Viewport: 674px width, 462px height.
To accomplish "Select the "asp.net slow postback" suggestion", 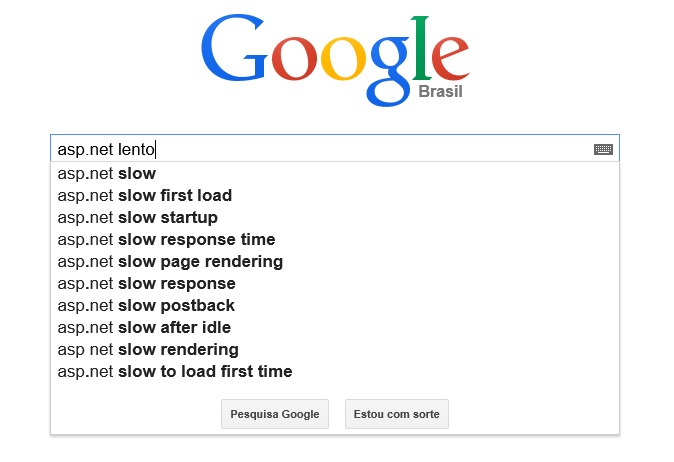I will (146, 306).
